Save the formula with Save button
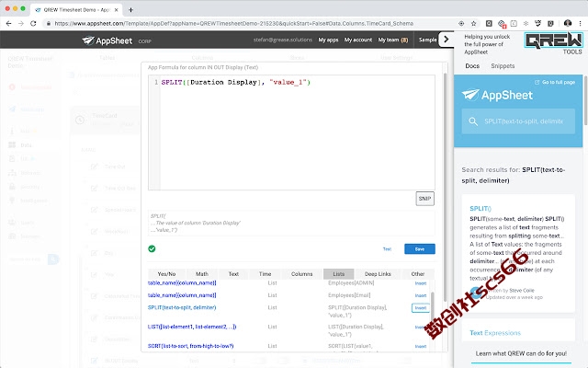Image resolution: width=588 pixels, height=368 pixels. click(420, 249)
